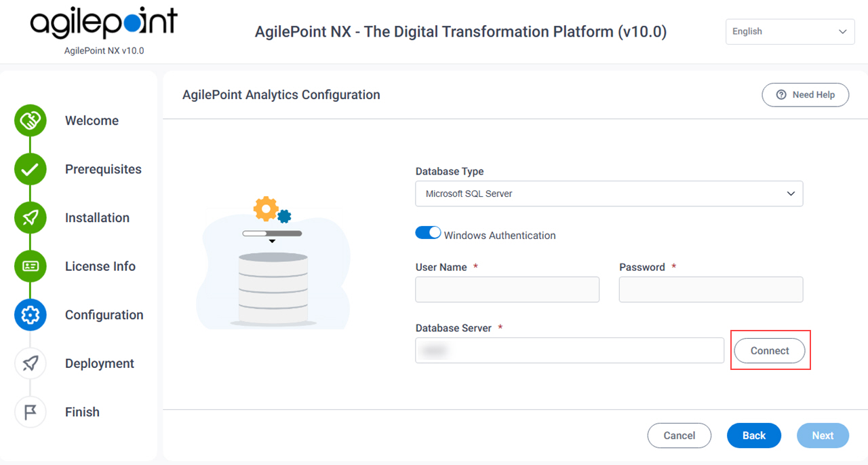Click the Configuration gear step icon

[31, 315]
